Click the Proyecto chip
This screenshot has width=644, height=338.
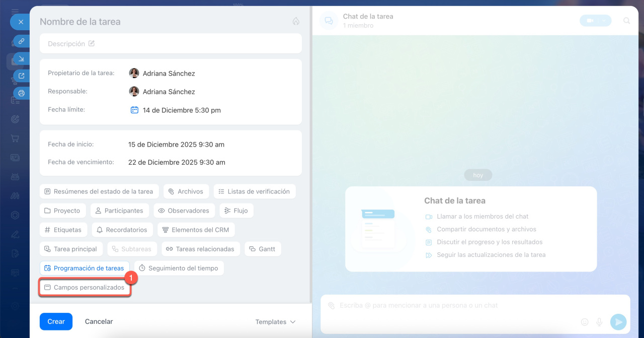[x=63, y=211]
